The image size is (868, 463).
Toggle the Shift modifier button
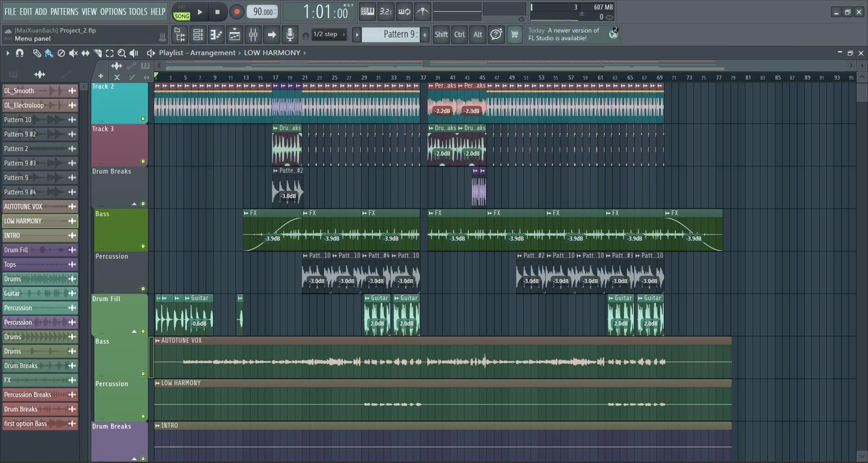(x=441, y=35)
